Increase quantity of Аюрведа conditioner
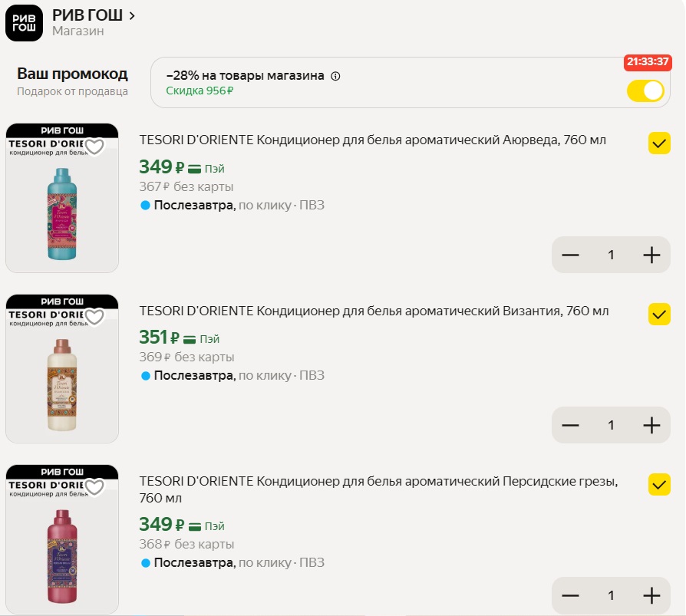Viewport: 686px width, 616px height. pos(651,255)
